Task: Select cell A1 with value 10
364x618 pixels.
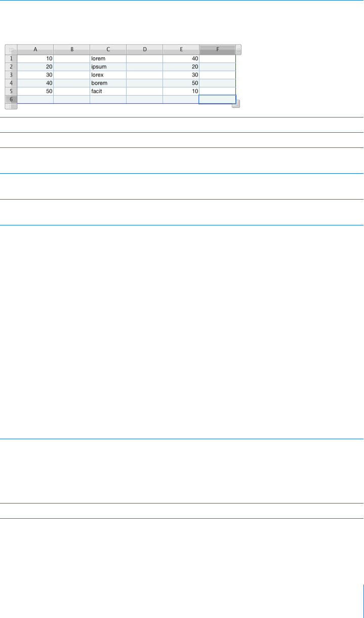Action: 35,58
